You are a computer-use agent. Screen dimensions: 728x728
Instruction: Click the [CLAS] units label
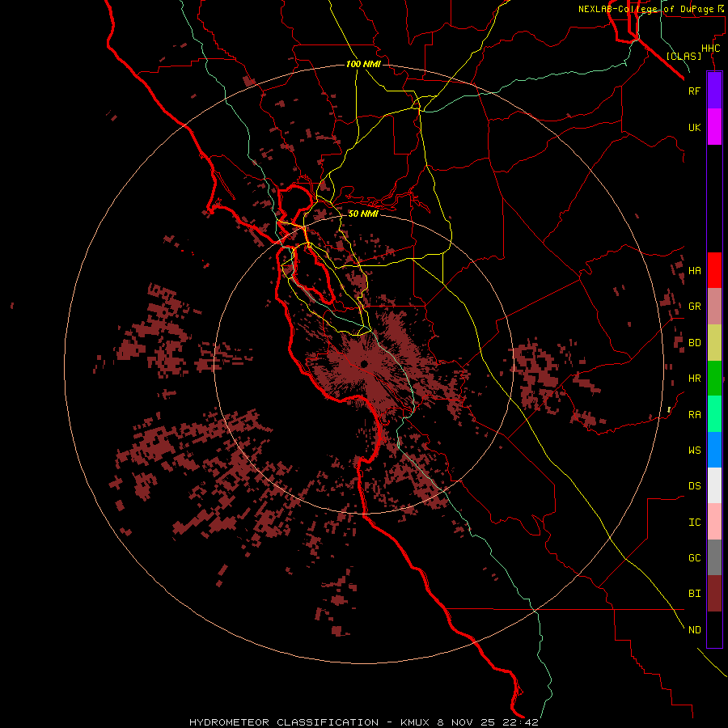[x=684, y=56]
